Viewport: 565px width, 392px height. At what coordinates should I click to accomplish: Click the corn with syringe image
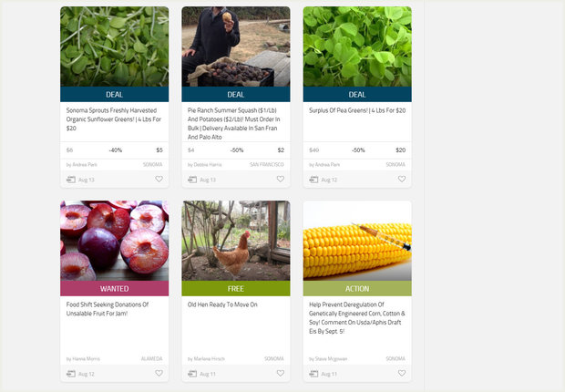357,241
